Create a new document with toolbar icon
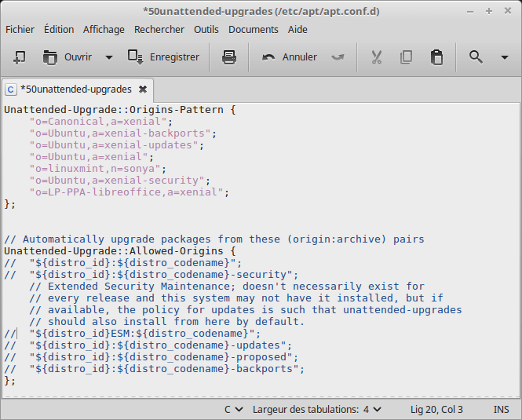522x420 pixels. point(20,57)
